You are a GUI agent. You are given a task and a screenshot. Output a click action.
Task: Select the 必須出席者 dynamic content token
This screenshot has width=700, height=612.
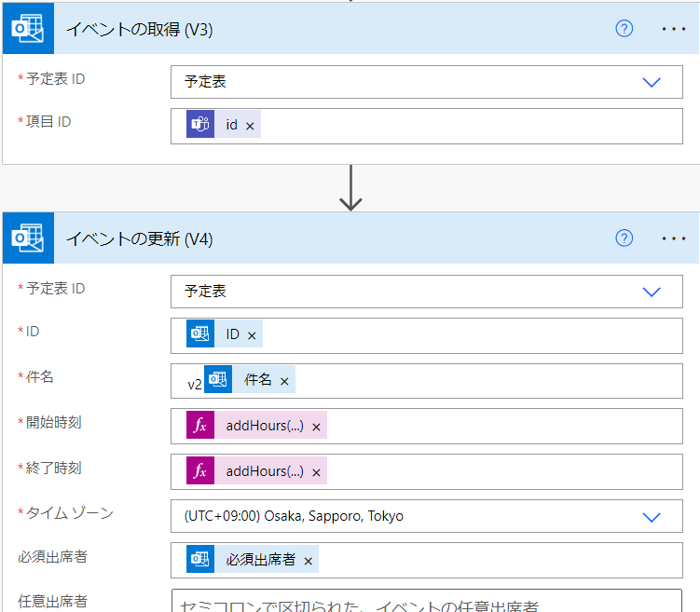point(253,559)
